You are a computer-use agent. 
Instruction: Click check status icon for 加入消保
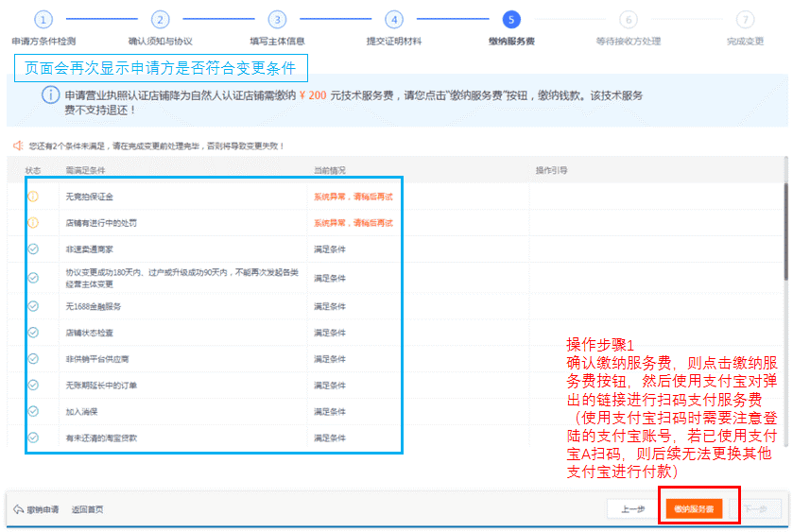coord(33,411)
